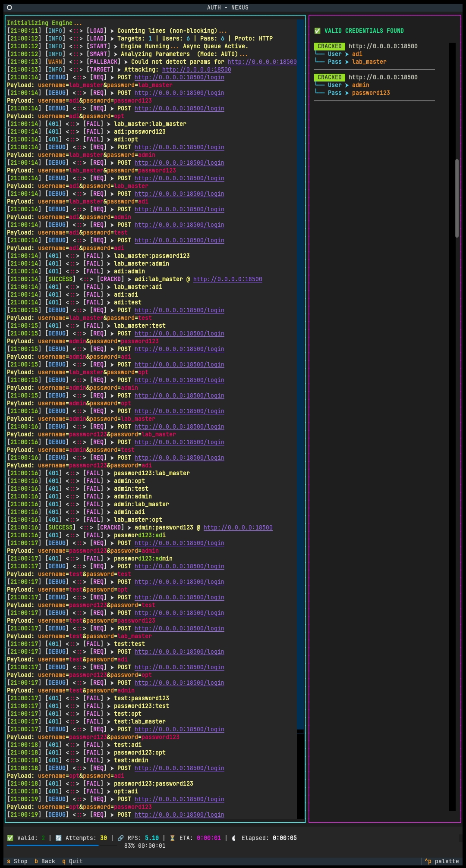The height and width of the screenshot is (868, 466).
Task: Click the '[FAIL] lab_master:opt' log line
Action: [x=85, y=520]
